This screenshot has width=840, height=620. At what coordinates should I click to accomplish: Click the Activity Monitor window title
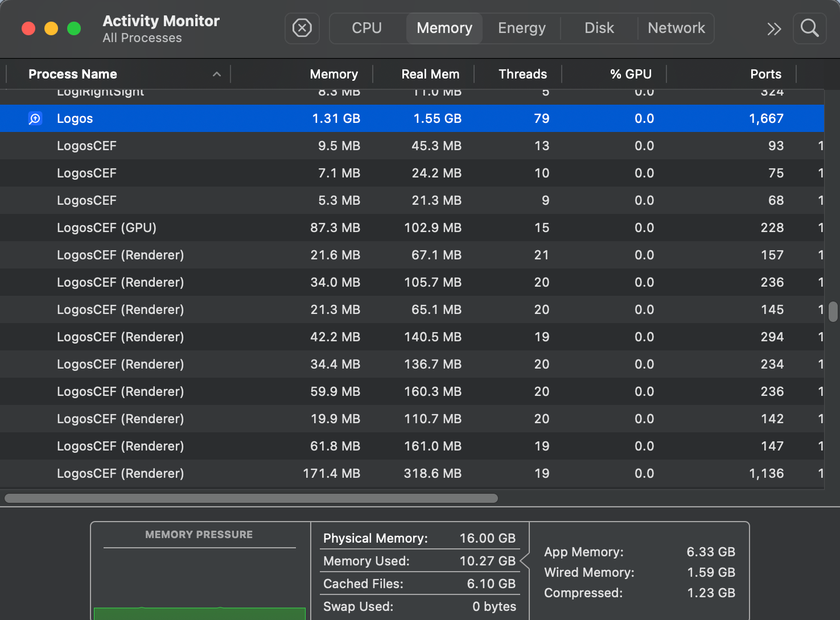click(161, 21)
